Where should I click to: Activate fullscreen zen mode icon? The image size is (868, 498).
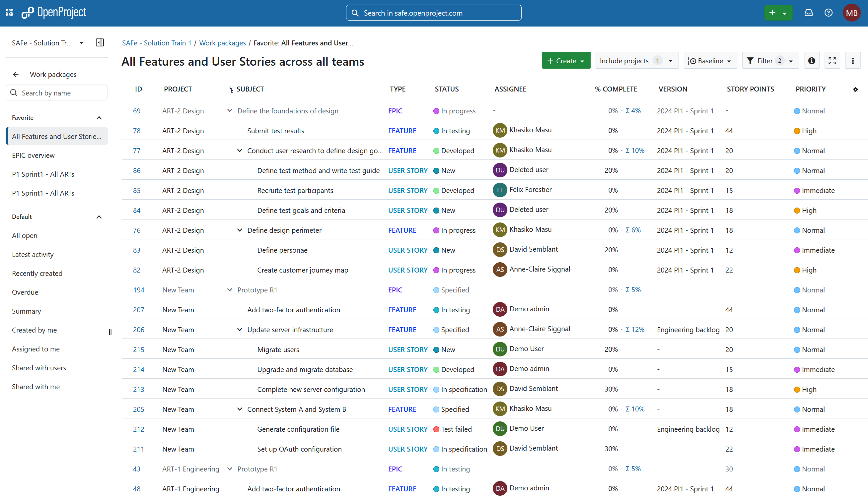tap(832, 61)
